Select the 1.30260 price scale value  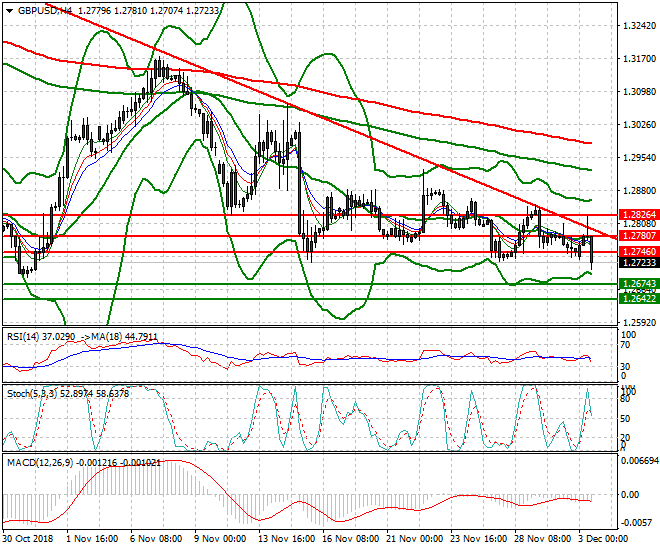click(639, 125)
